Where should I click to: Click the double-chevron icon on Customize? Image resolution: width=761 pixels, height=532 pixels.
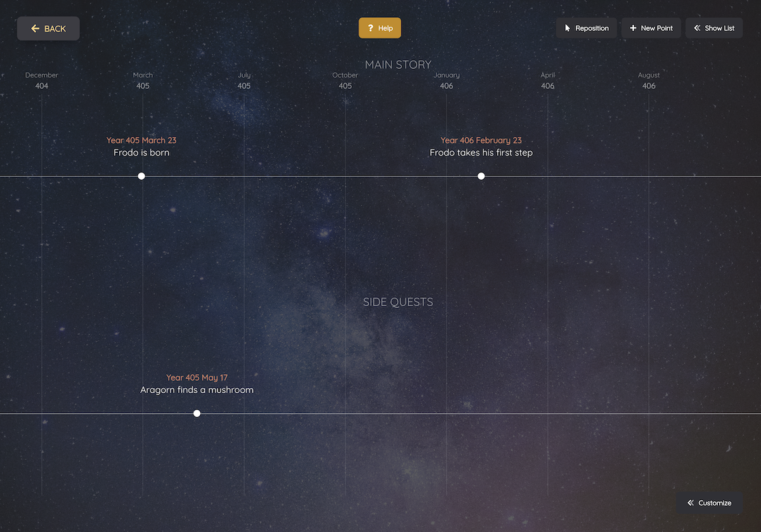click(x=691, y=502)
